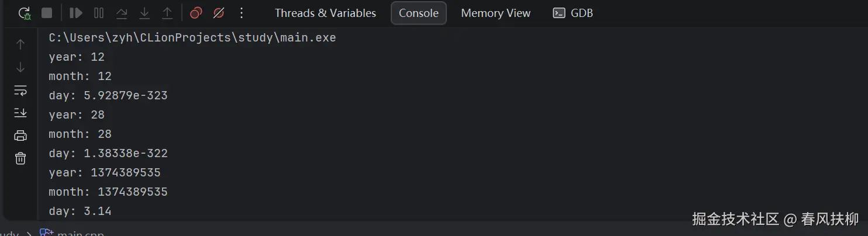The width and height of the screenshot is (868, 236).
Task: Stop the running debug session
Action: [x=47, y=13]
